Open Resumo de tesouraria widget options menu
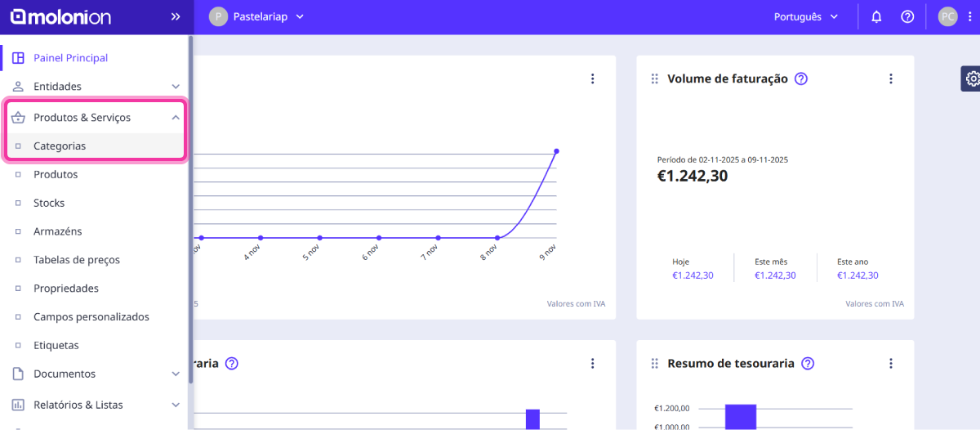Image resolution: width=980 pixels, height=430 pixels. (891, 363)
